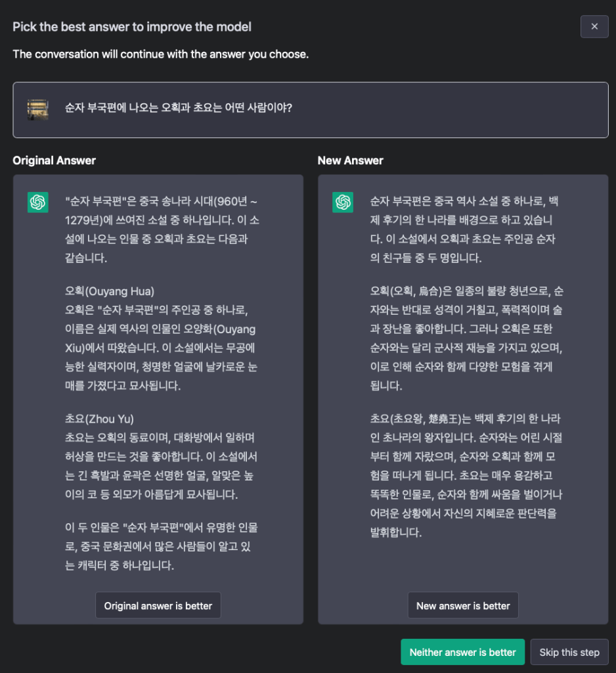This screenshot has height=673, width=616.
Task: Click the "Pick the best answer" title
Action: (132, 27)
